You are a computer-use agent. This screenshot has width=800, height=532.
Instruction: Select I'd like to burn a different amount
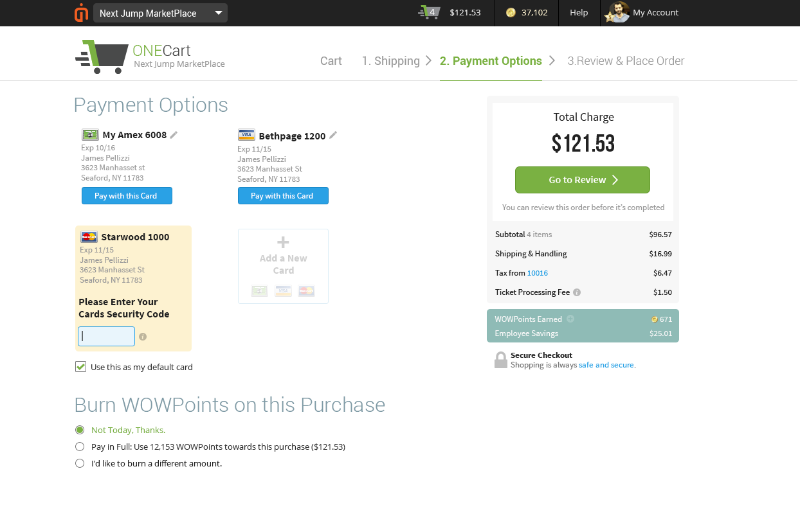point(80,463)
